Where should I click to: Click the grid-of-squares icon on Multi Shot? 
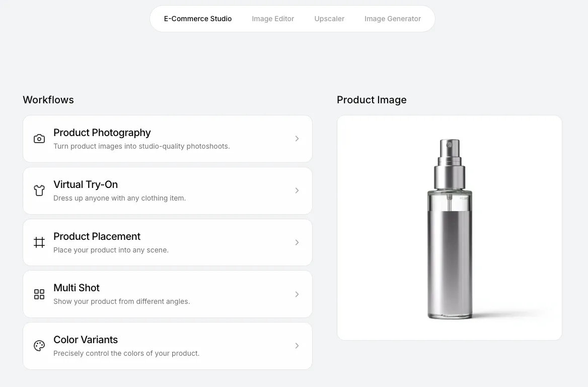39,294
